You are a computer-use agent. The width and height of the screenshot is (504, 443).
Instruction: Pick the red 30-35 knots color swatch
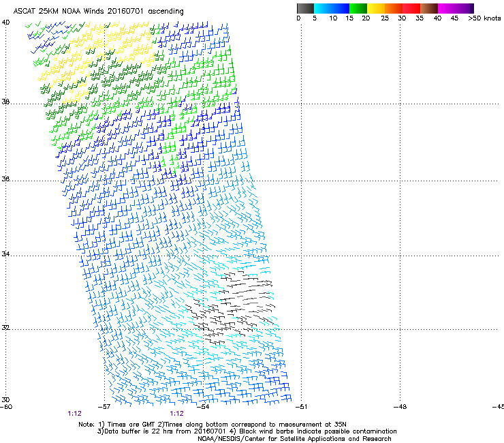click(411, 8)
